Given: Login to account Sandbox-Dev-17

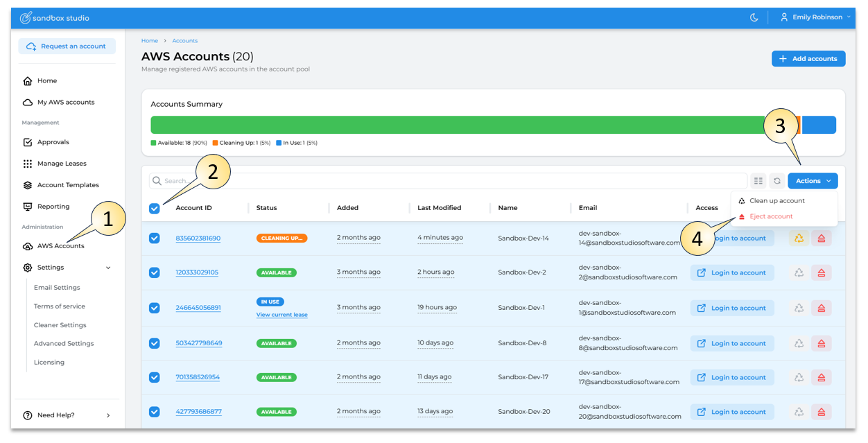Looking at the screenshot, I should pyautogui.click(x=732, y=378).
